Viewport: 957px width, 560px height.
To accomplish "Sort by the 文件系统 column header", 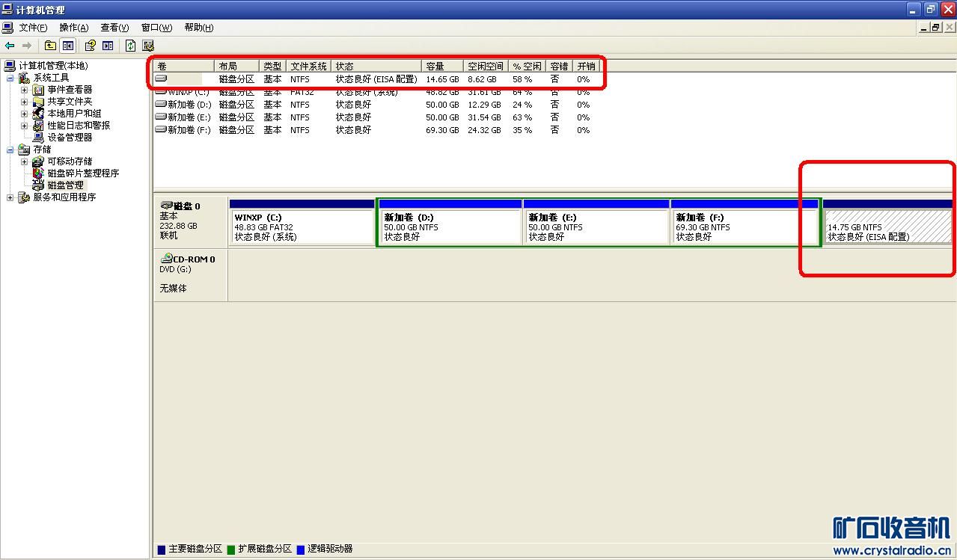I will [309, 67].
